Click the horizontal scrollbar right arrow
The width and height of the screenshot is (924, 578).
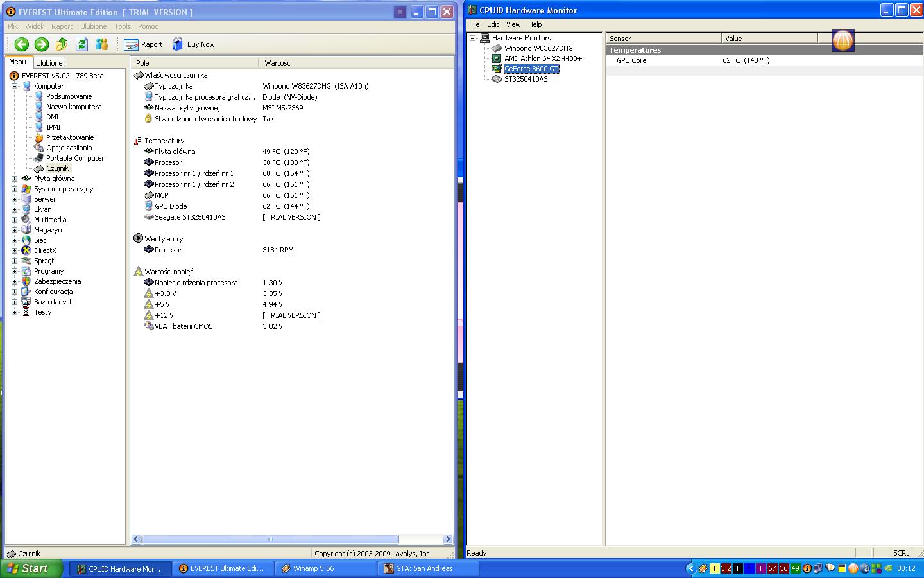tap(448, 539)
